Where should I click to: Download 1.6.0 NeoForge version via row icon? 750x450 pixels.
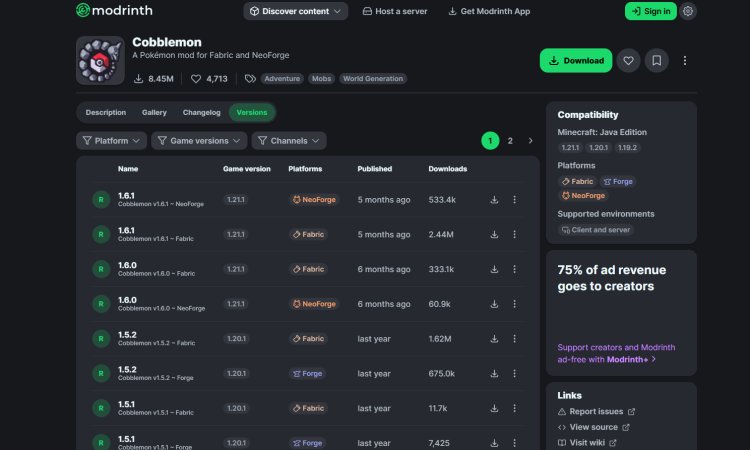coord(494,304)
